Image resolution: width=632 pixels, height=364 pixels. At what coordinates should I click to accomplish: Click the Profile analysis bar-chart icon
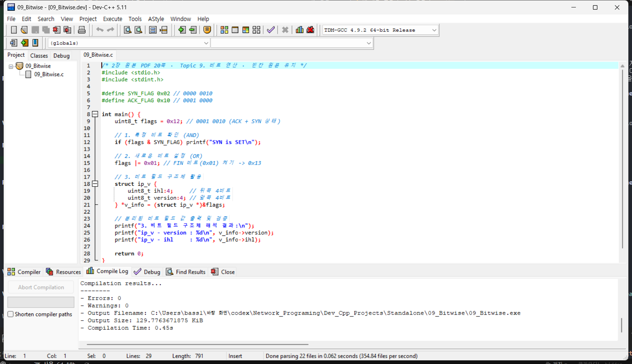point(300,30)
